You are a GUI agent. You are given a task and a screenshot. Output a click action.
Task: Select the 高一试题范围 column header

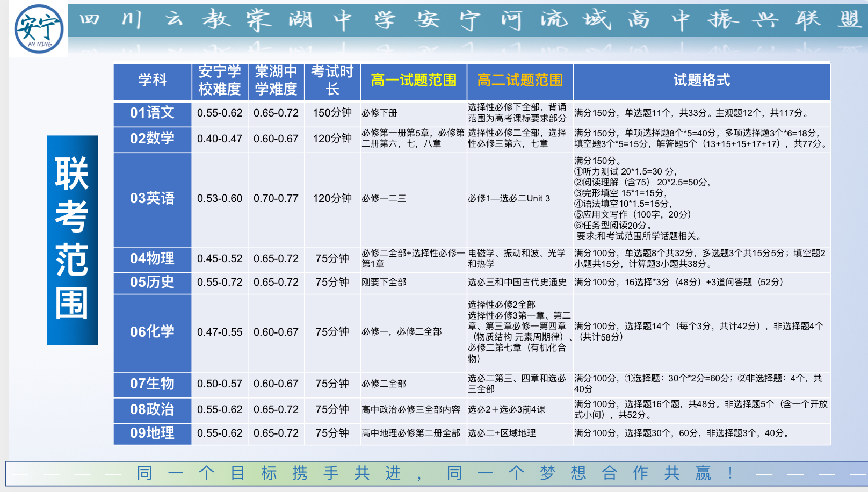(414, 81)
